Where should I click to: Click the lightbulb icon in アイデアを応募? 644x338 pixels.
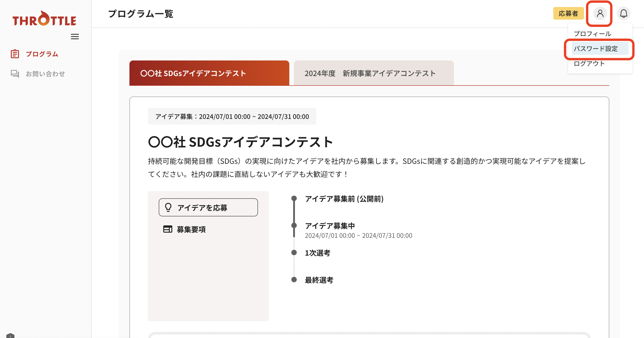click(168, 207)
